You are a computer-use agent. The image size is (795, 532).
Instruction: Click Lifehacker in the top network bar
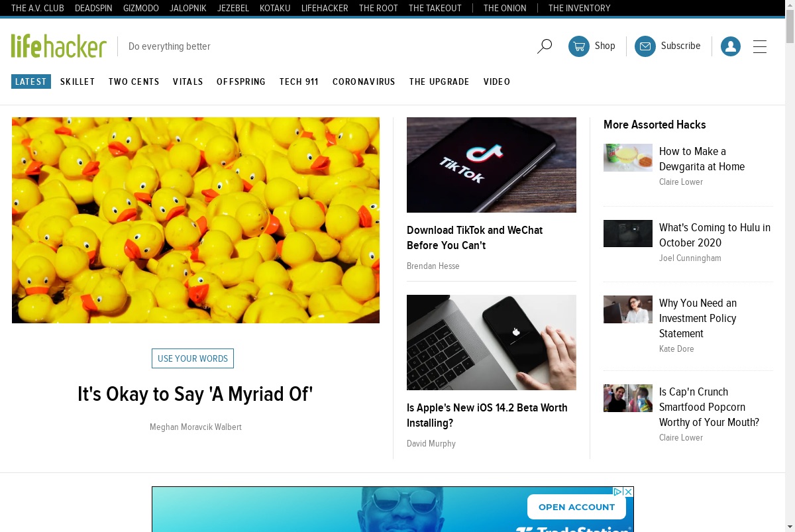pyautogui.click(x=325, y=8)
